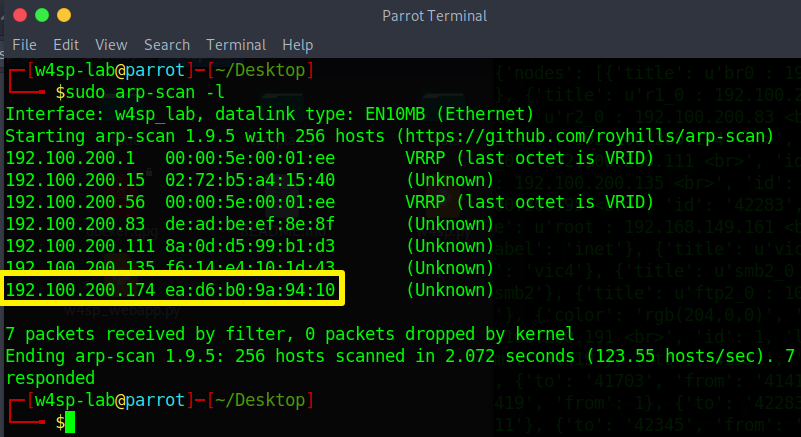Click the 'Ending arp-scan 1.9.5' summary line

point(400,356)
